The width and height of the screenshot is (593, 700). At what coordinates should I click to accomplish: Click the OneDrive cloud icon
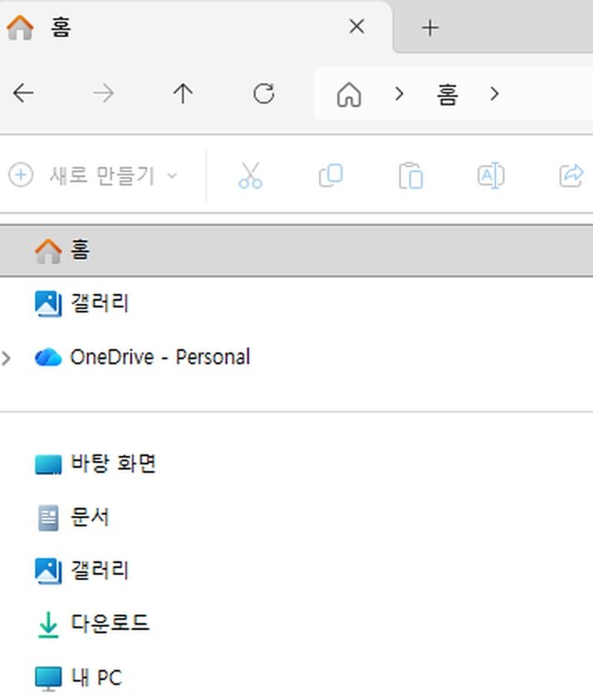pyautogui.click(x=48, y=358)
